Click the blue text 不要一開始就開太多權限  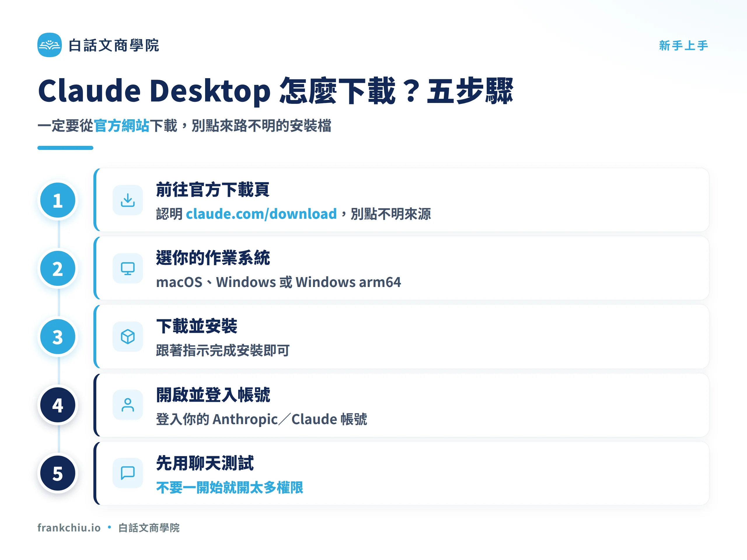pos(230,487)
